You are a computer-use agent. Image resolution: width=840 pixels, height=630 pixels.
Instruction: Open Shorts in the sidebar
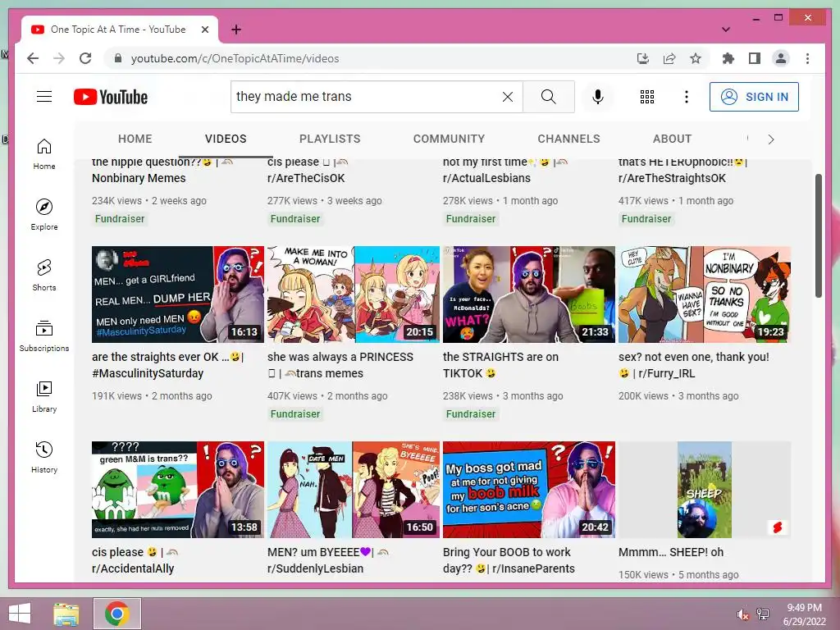(44, 276)
